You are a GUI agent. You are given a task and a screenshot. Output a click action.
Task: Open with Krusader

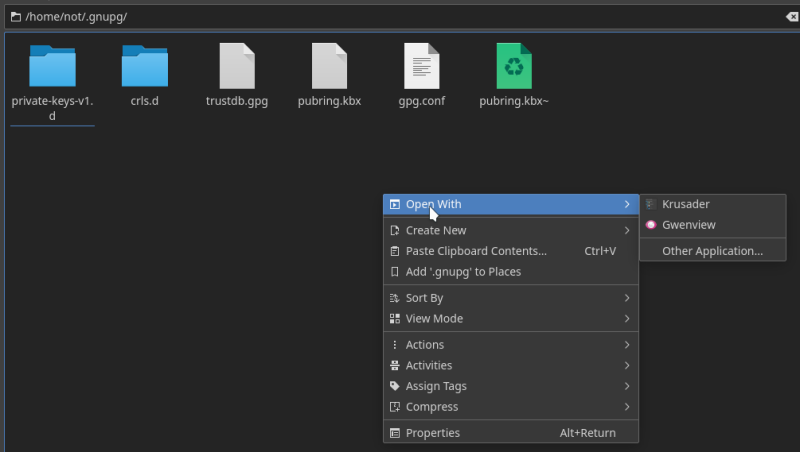(x=713, y=204)
